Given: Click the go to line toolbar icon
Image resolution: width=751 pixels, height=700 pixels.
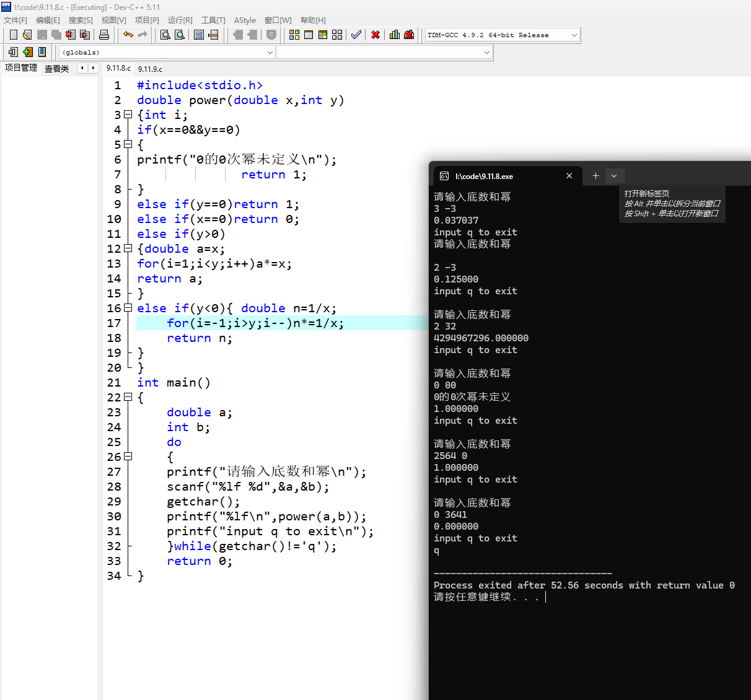Looking at the screenshot, I should 213,35.
